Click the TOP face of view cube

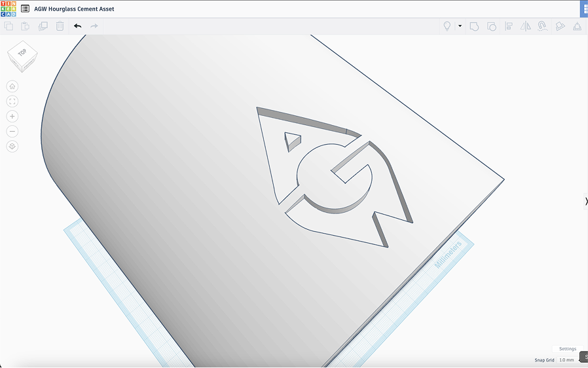[x=22, y=52]
